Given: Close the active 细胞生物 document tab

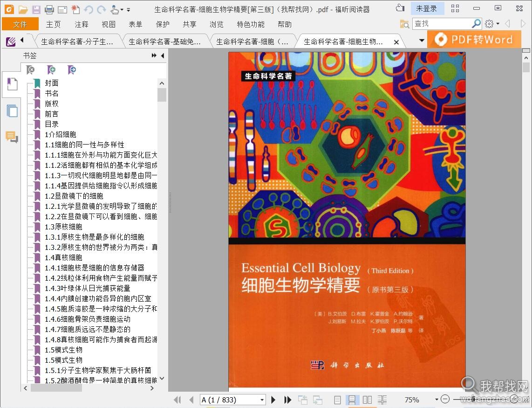Looking at the screenshot, I should coord(396,42).
